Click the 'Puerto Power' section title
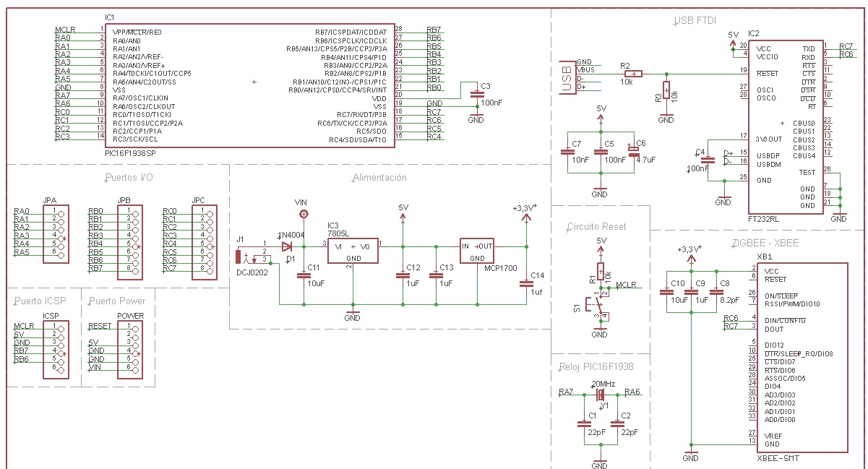This screenshot has height=469, width=868. pos(116,301)
